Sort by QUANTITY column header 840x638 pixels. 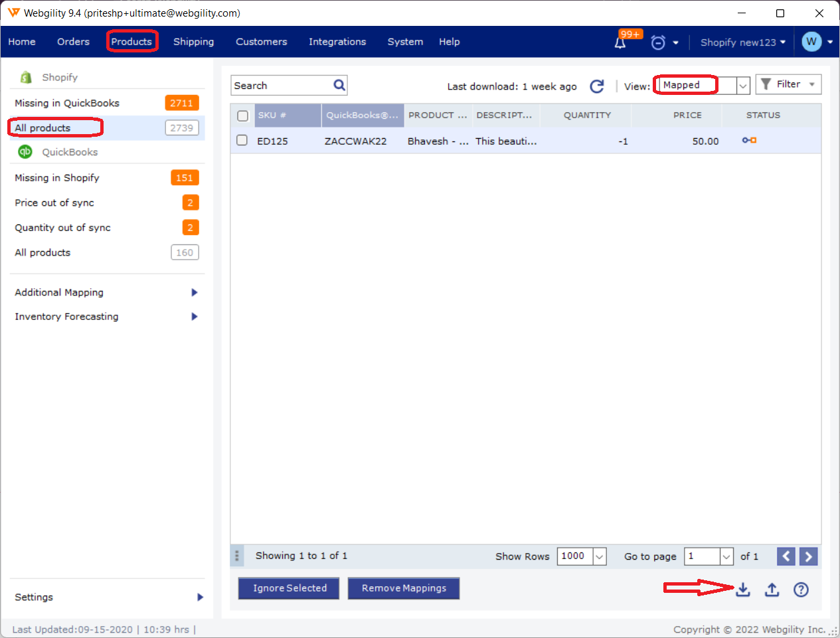tap(586, 116)
